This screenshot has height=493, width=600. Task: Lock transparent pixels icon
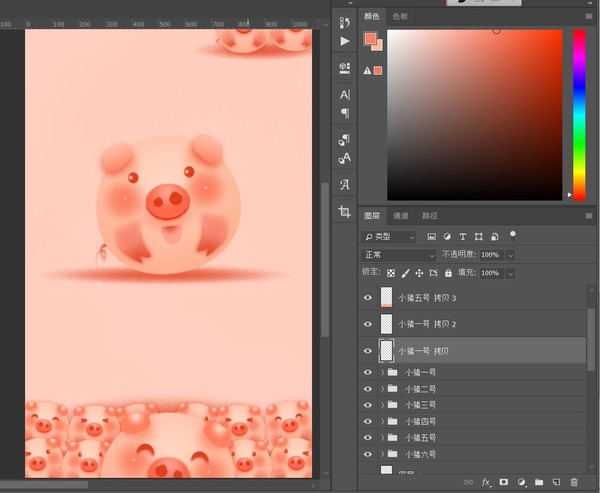point(391,273)
